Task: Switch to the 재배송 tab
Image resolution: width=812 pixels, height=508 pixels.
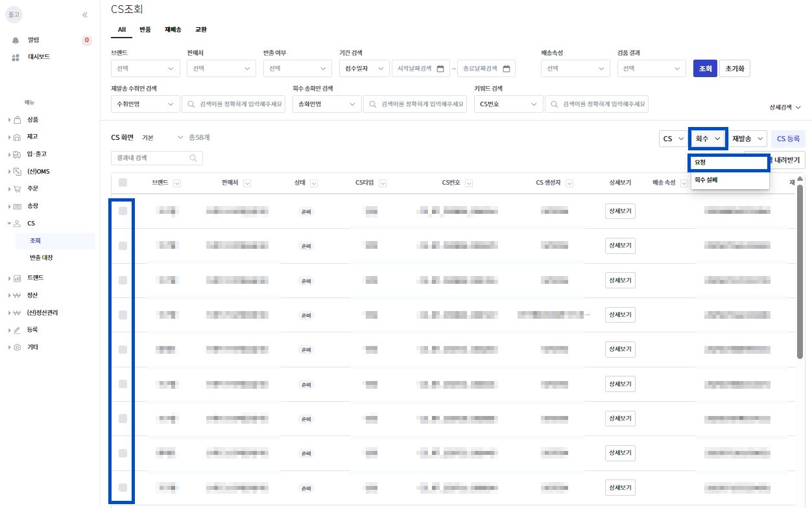Action: pyautogui.click(x=173, y=30)
